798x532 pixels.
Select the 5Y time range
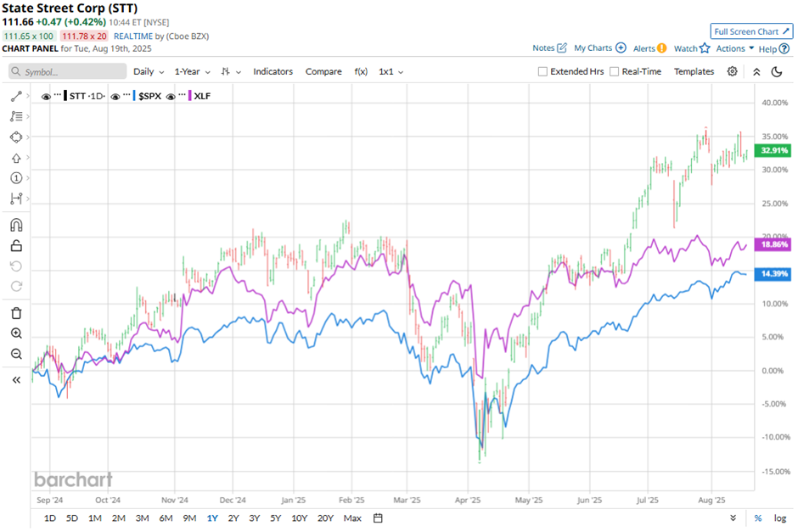[x=275, y=518]
